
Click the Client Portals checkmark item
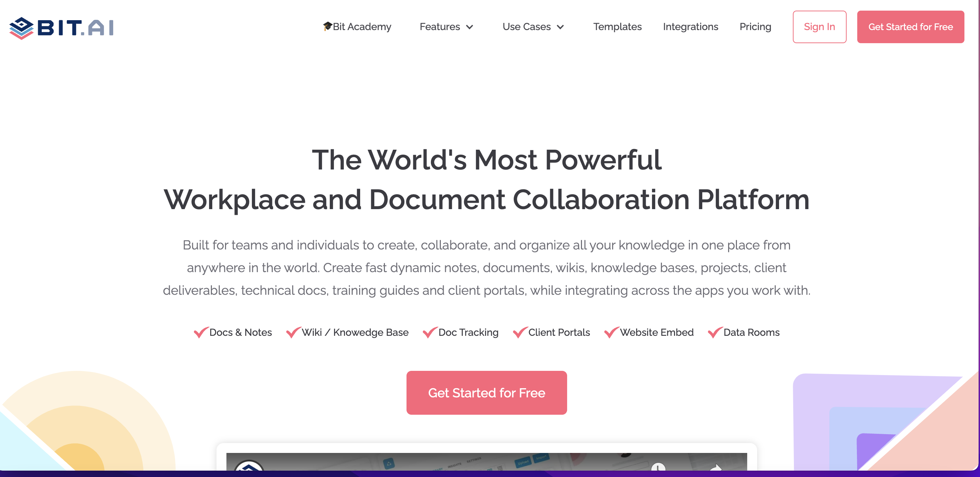tap(551, 332)
